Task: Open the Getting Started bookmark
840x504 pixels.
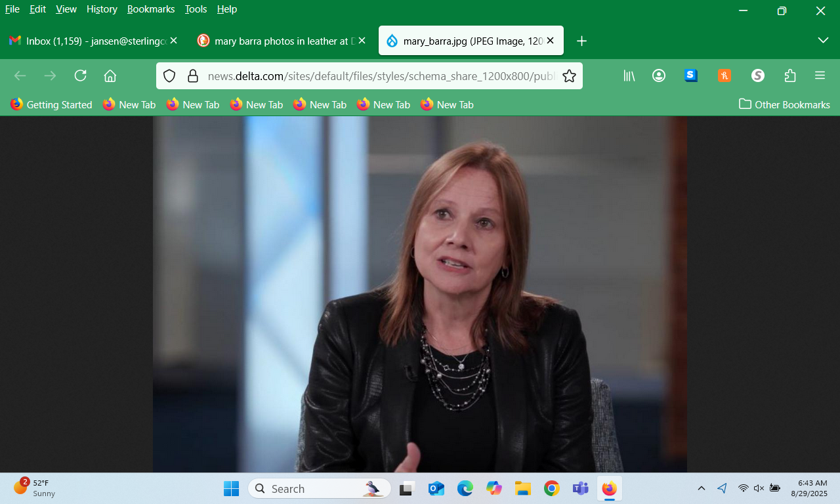Action: tap(51, 104)
